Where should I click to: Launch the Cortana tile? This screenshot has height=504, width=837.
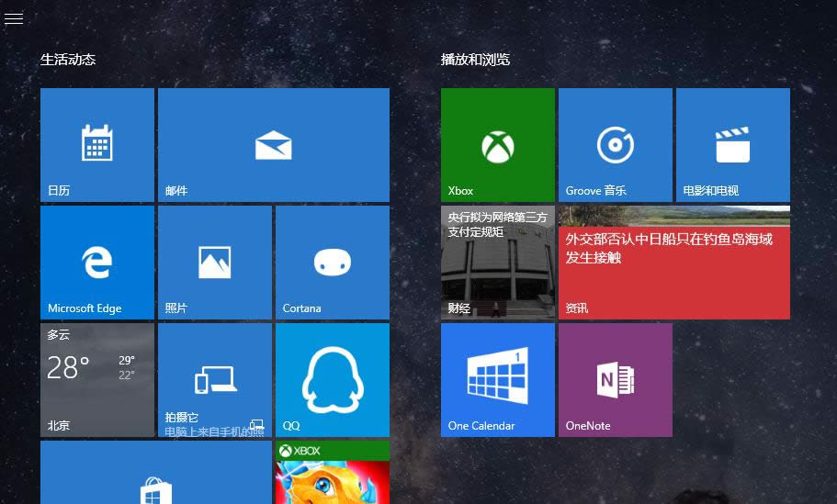pyautogui.click(x=333, y=263)
